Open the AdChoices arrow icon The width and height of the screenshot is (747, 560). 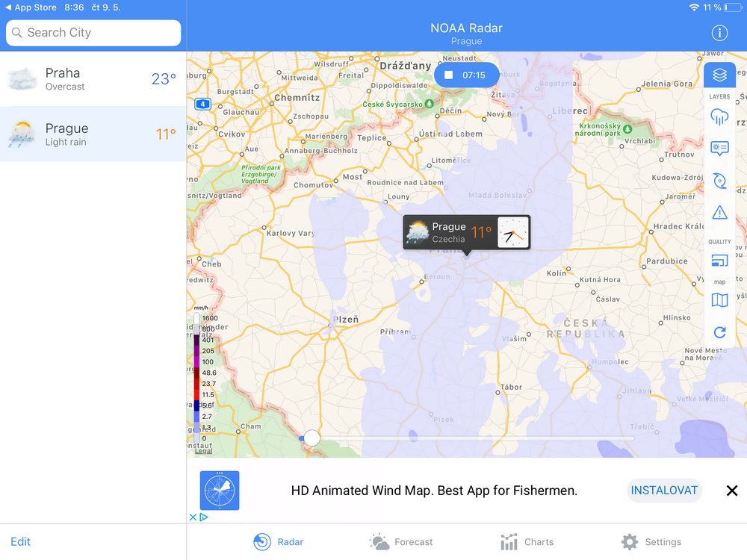pos(204,517)
